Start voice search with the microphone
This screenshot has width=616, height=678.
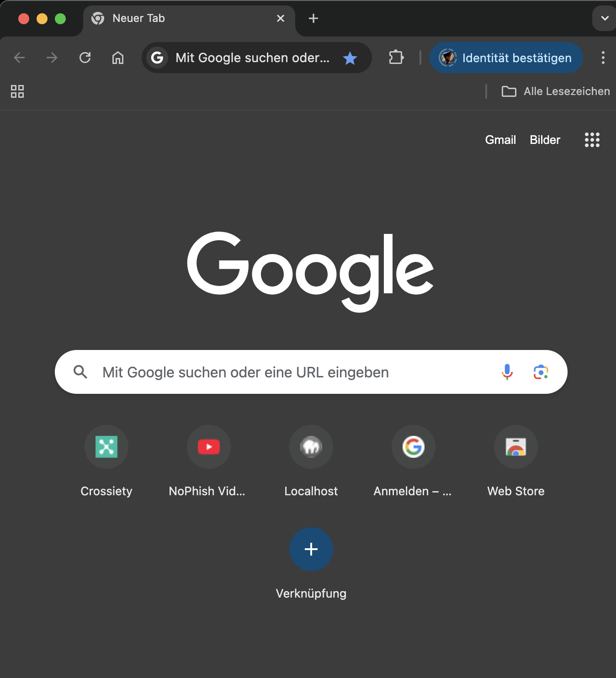pos(507,372)
